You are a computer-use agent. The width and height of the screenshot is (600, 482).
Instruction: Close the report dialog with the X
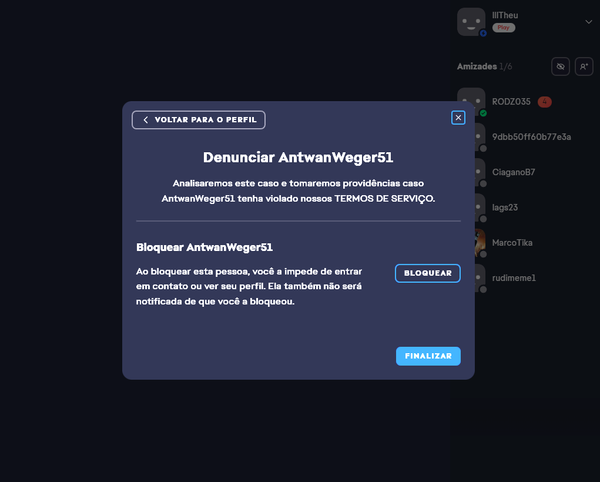click(458, 118)
